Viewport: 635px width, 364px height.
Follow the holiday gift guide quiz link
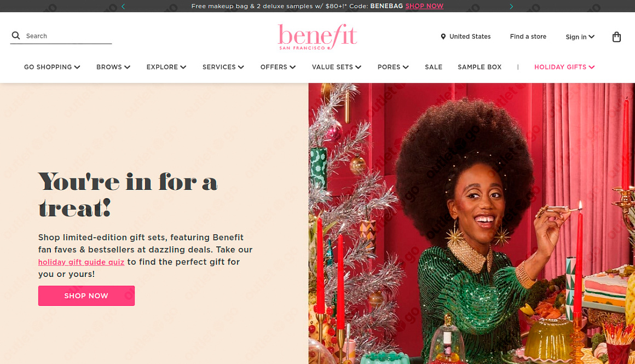pos(81,262)
